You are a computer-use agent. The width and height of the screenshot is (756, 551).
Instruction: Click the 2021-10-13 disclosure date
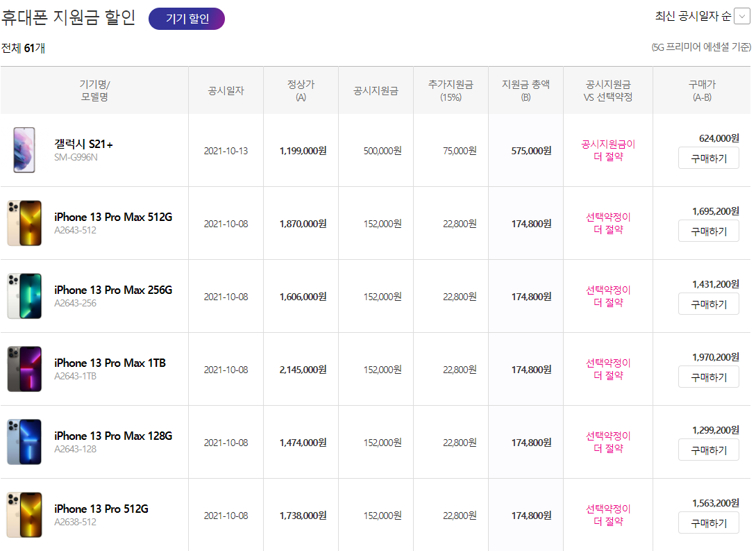click(x=226, y=151)
